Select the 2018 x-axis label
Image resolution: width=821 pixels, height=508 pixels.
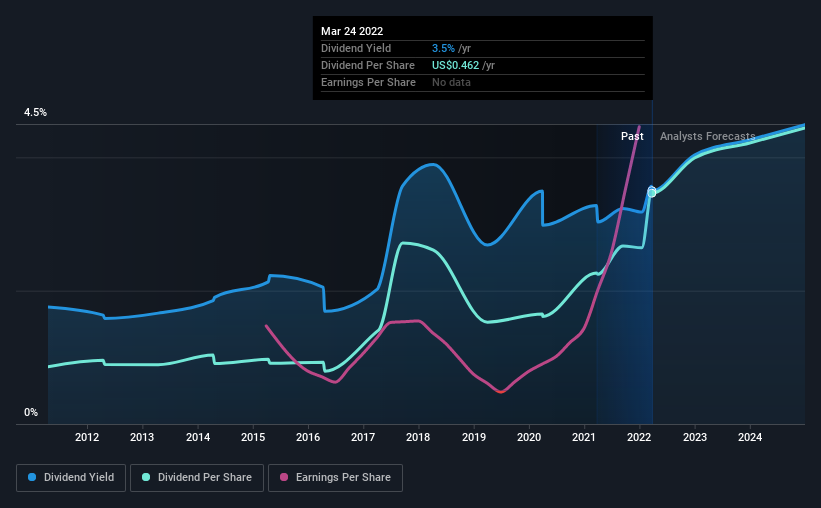pos(418,437)
